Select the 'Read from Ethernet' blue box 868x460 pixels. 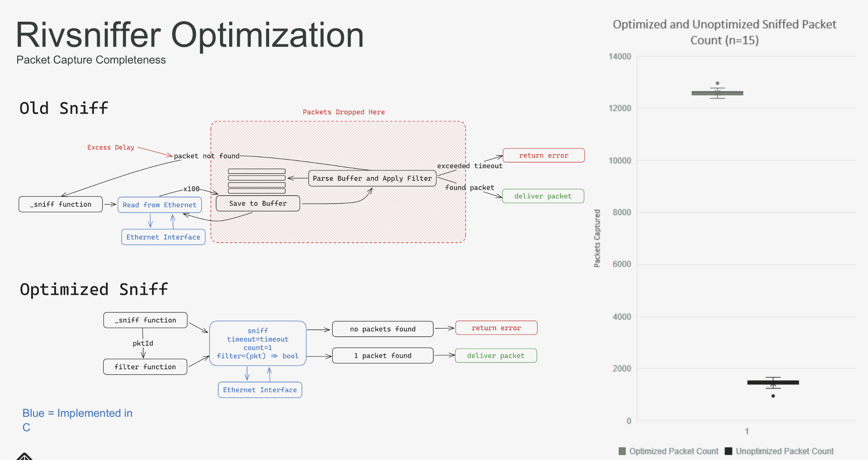tap(160, 205)
